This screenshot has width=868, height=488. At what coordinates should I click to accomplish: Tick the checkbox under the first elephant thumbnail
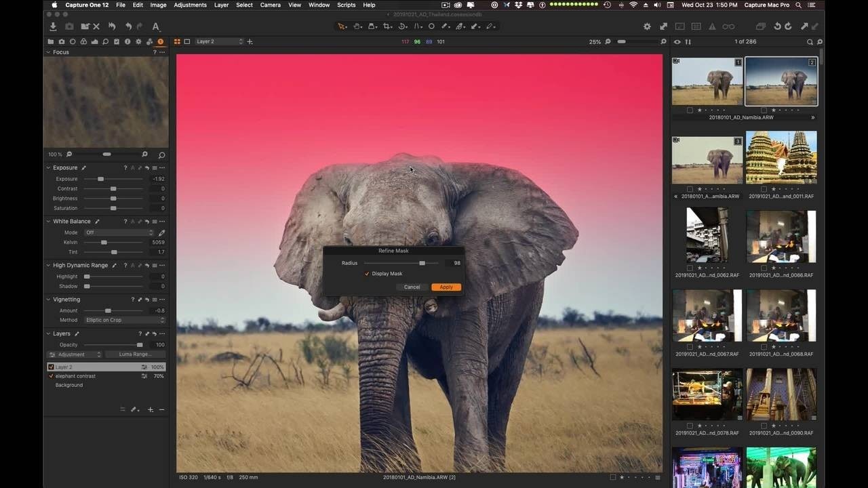tap(690, 110)
